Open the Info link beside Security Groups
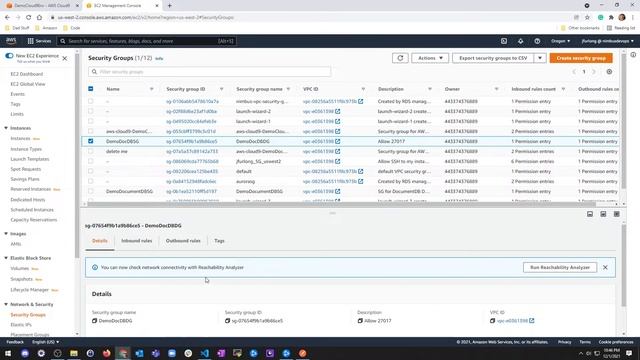640x360 pixels. click(x=159, y=58)
